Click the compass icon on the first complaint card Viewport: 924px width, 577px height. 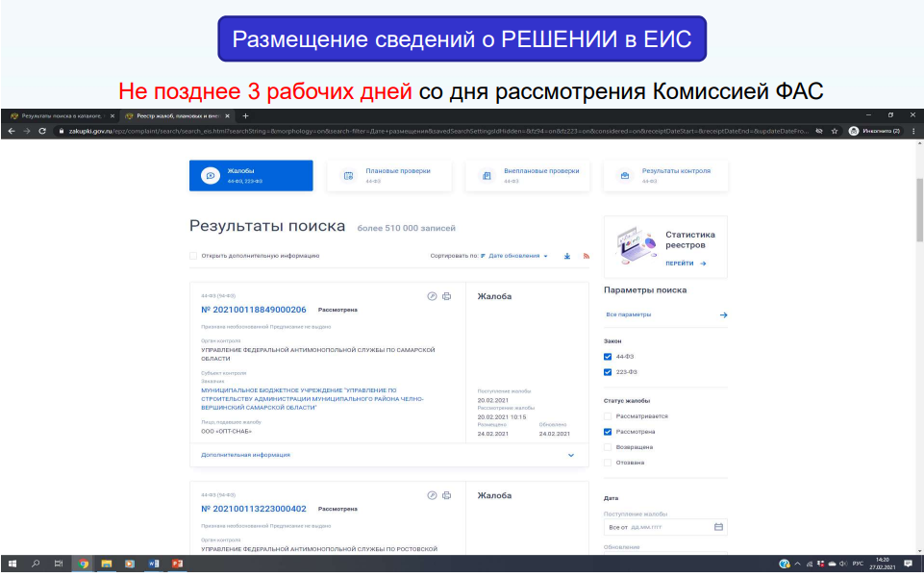click(432, 296)
